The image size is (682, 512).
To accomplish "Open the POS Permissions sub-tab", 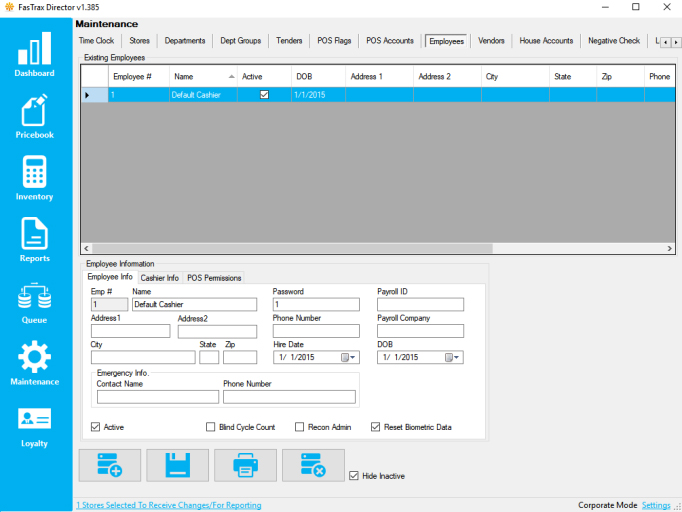I will [x=214, y=278].
